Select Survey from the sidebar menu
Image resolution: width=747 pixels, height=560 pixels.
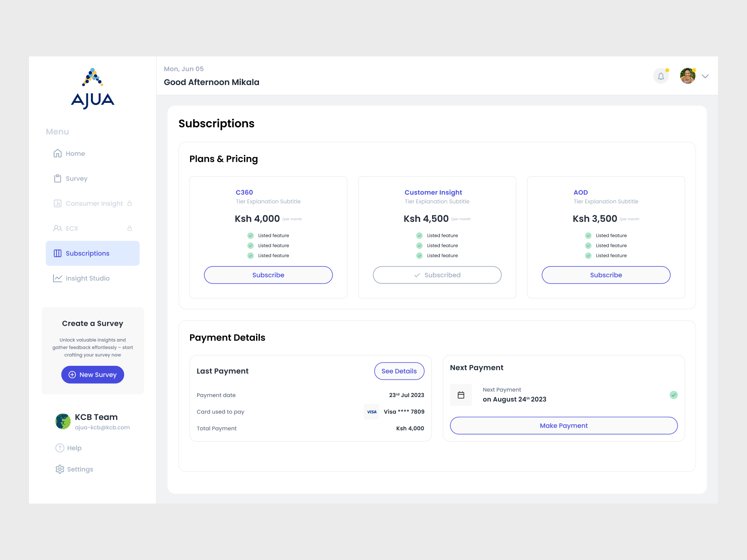click(76, 178)
